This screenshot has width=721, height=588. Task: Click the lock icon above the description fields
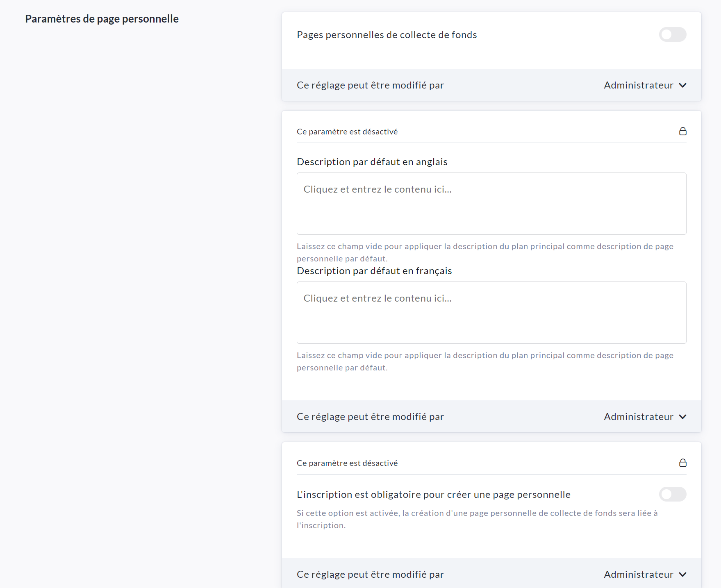(682, 131)
